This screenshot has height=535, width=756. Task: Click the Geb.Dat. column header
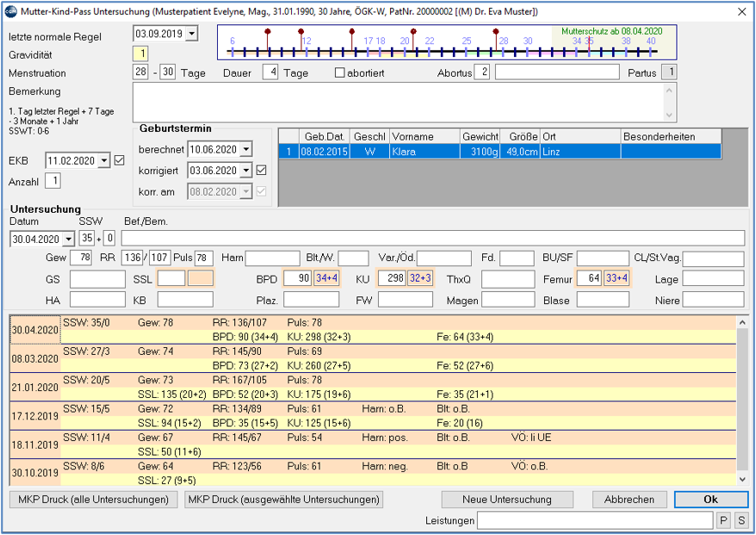coord(325,136)
